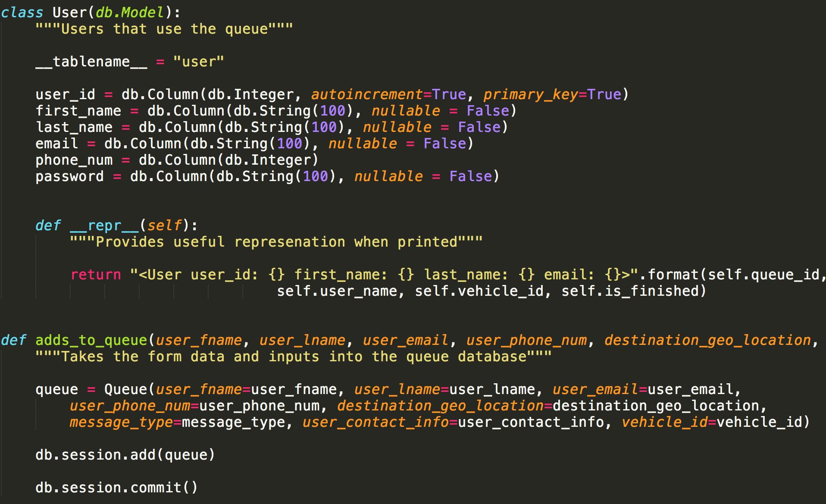Place cursor in the Users queue docstring

click(x=164, y=29)
